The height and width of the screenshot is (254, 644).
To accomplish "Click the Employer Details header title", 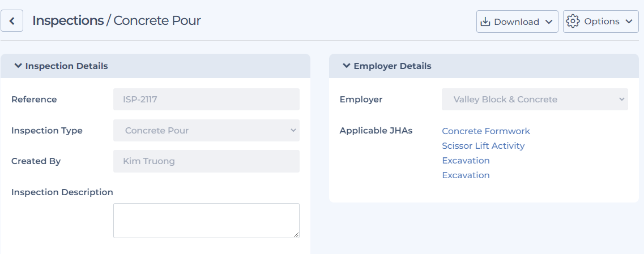I will (392, 66).
